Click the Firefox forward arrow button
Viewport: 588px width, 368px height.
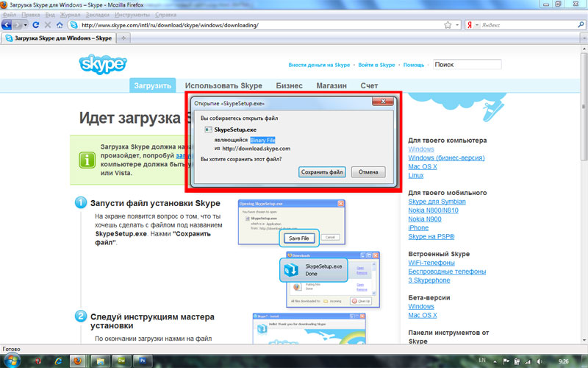point(17,25)
